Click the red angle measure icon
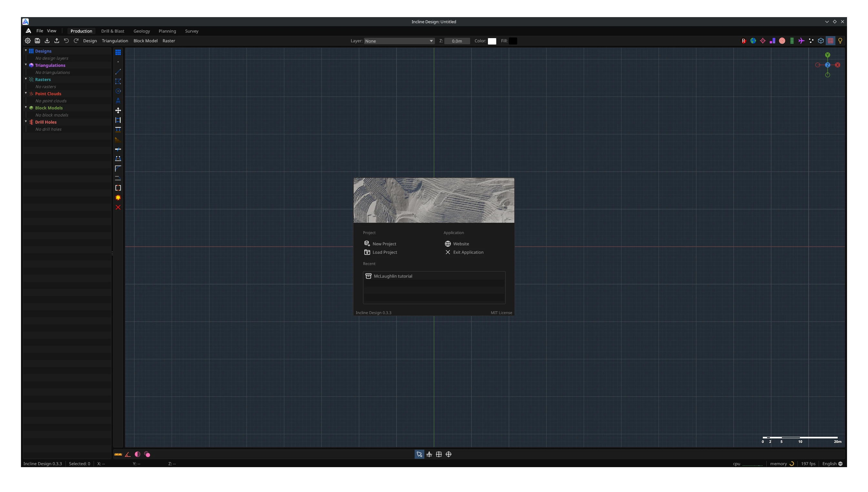 click(128, 455)
